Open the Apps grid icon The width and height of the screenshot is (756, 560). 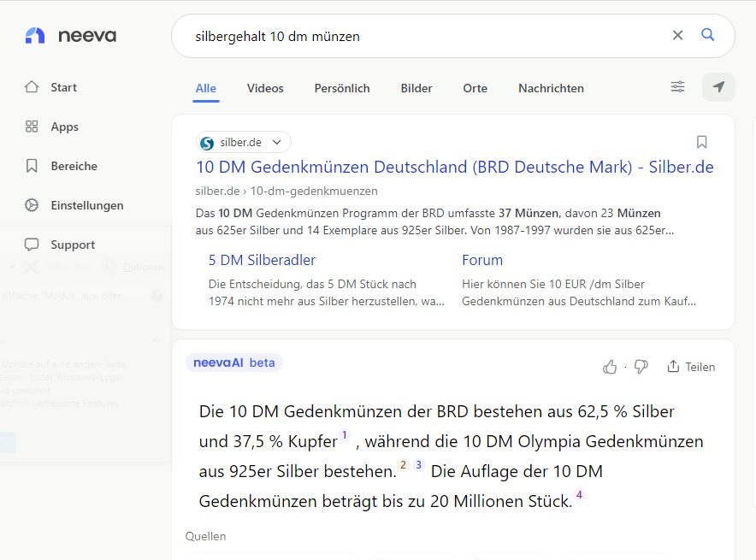pyautogui.click(x=32, y=127)
